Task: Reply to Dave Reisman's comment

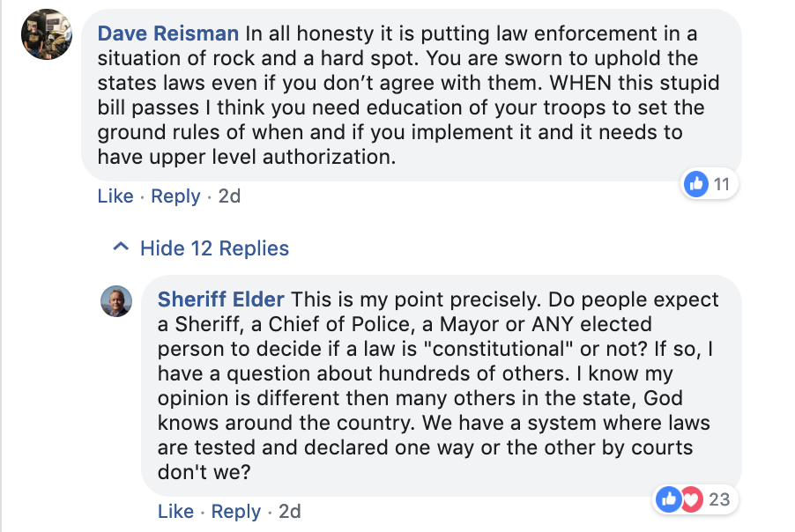Action: tap(175, 196)
